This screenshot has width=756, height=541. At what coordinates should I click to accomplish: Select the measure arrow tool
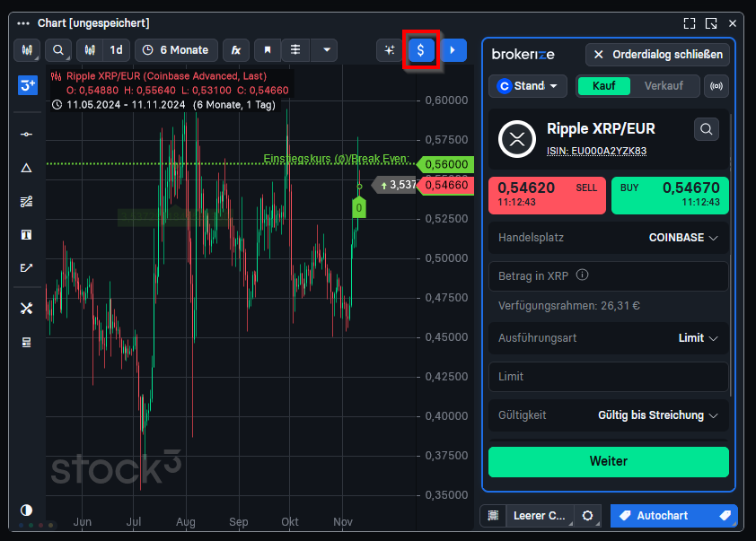pos(27,268)
